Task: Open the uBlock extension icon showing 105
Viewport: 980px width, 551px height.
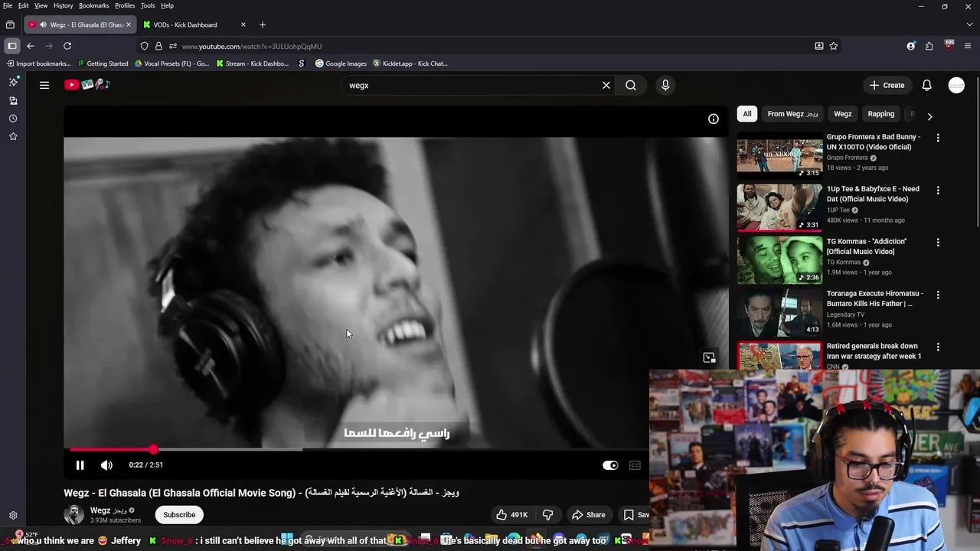Action: (949, 45)
